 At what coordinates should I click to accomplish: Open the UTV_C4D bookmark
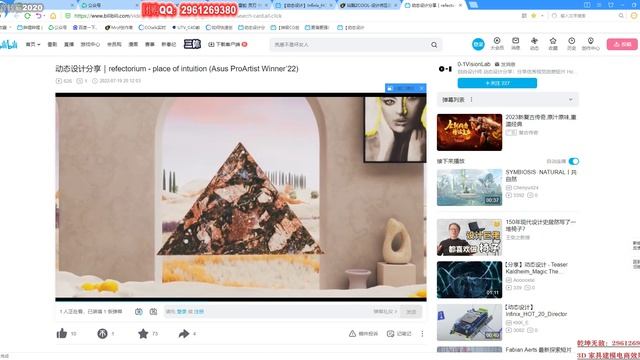[x=186, y=27]
